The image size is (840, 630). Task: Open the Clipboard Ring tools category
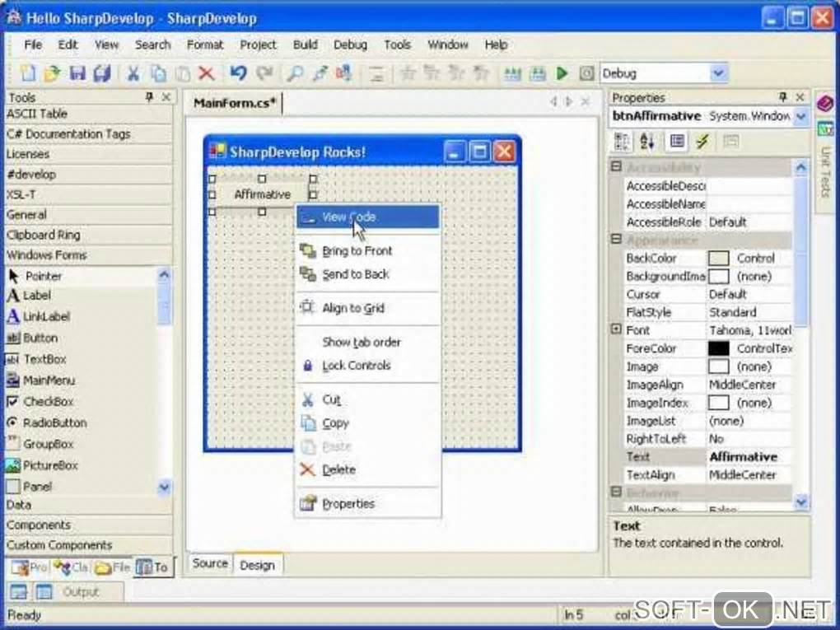click(88, 235)
